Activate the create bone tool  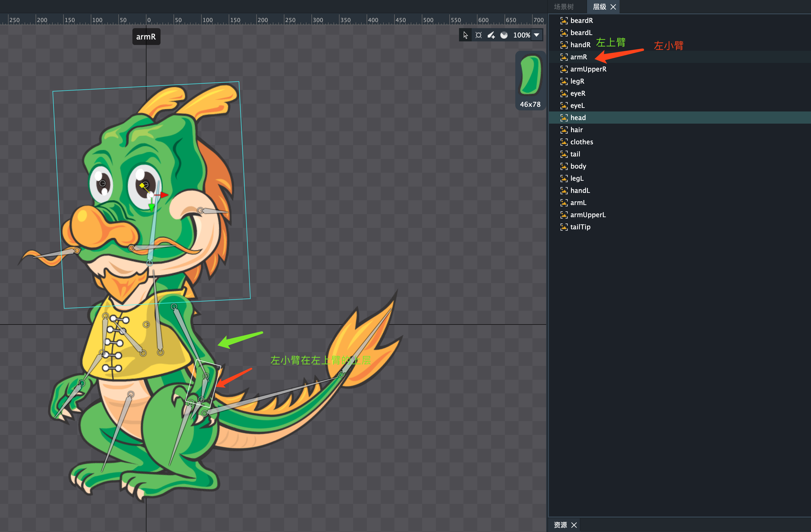tap(491, 35)
